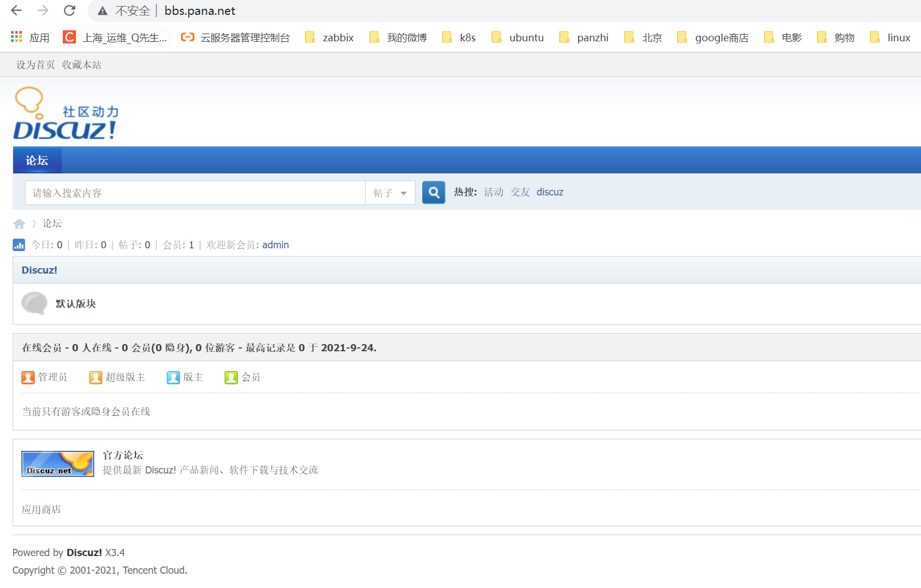Reload the page with refresh icon
The width and height of the screenshot is (921, 588).
[x=69, y=10]
